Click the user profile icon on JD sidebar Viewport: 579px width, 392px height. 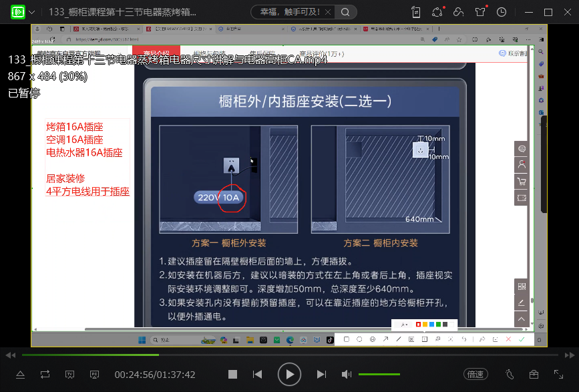pyautogui.click(x=522, y=165)
